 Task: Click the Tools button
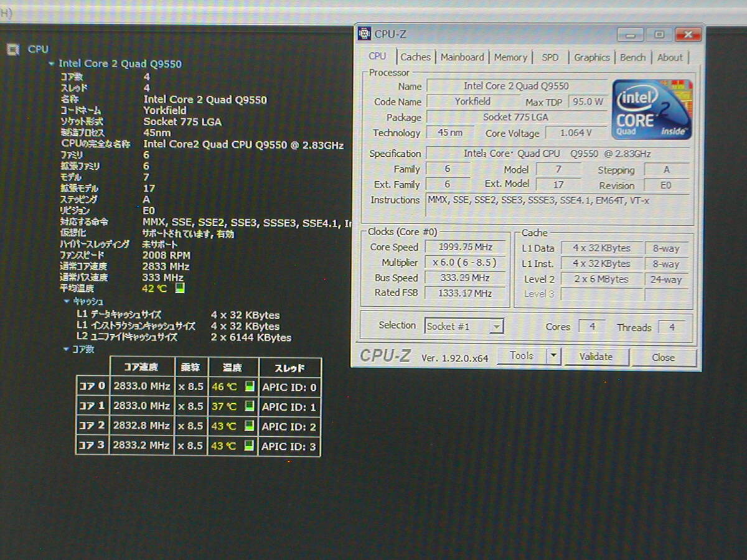click(x=522, y=357)
